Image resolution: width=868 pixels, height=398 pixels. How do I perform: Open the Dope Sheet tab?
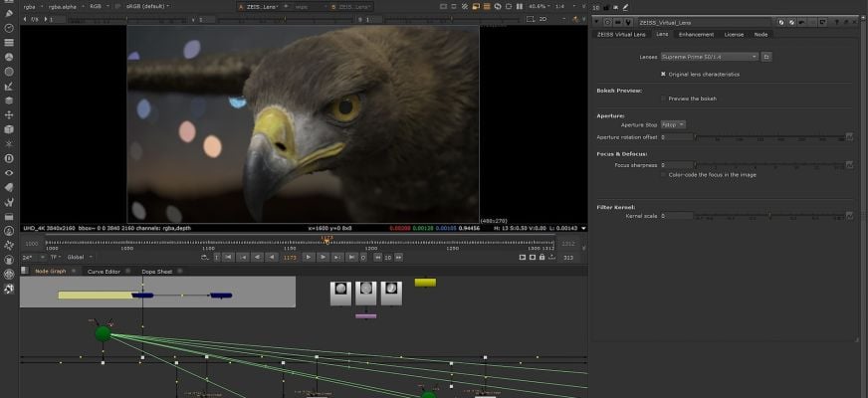click(x=156, y=271)
